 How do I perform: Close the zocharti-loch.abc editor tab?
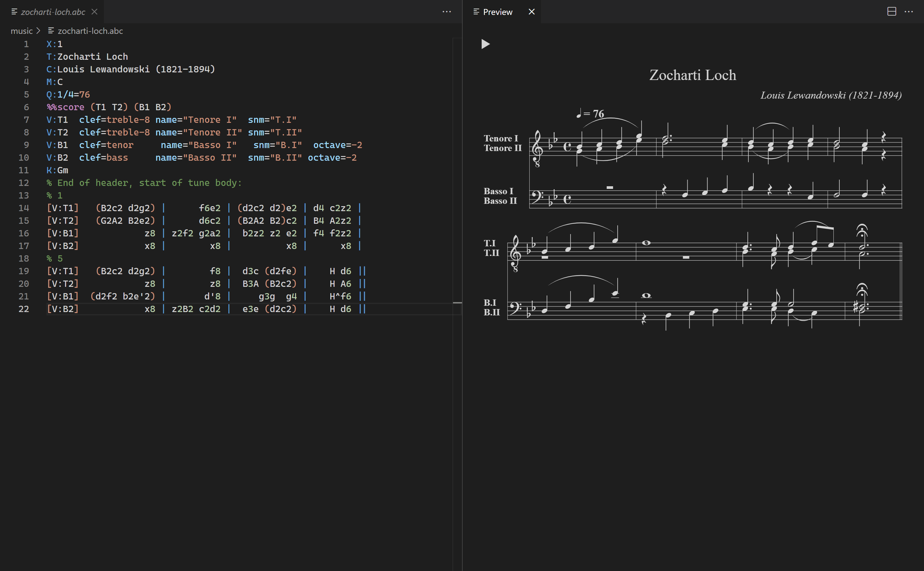coord(94,12)
